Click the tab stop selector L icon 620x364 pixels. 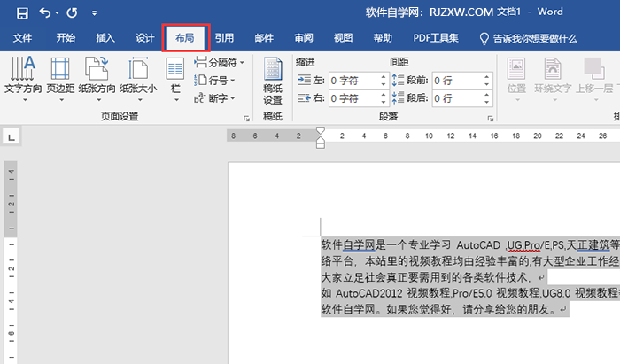[11, 137]
